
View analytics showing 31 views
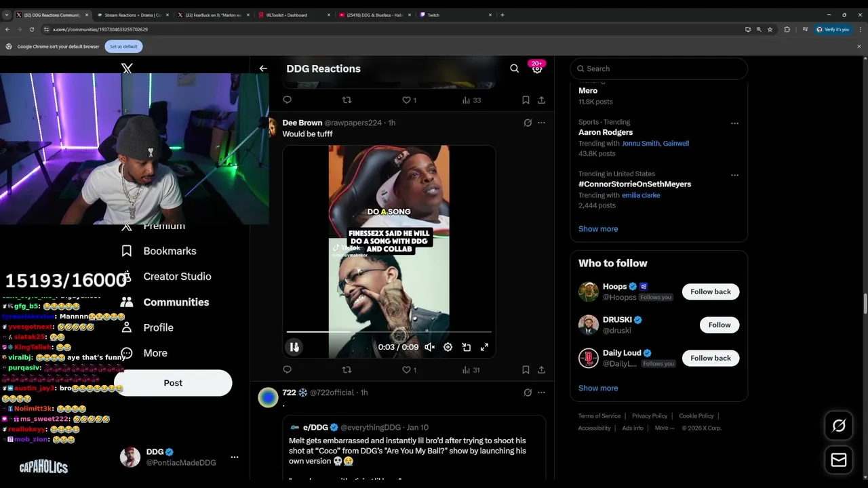coord(471,369)
